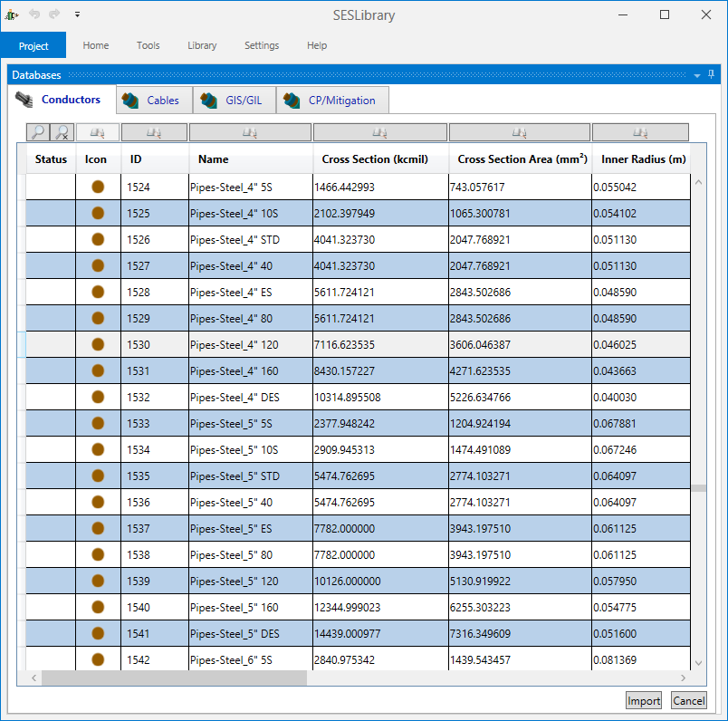Click the brown icon in row 1536
728x721 pixels.
(98, 502)
